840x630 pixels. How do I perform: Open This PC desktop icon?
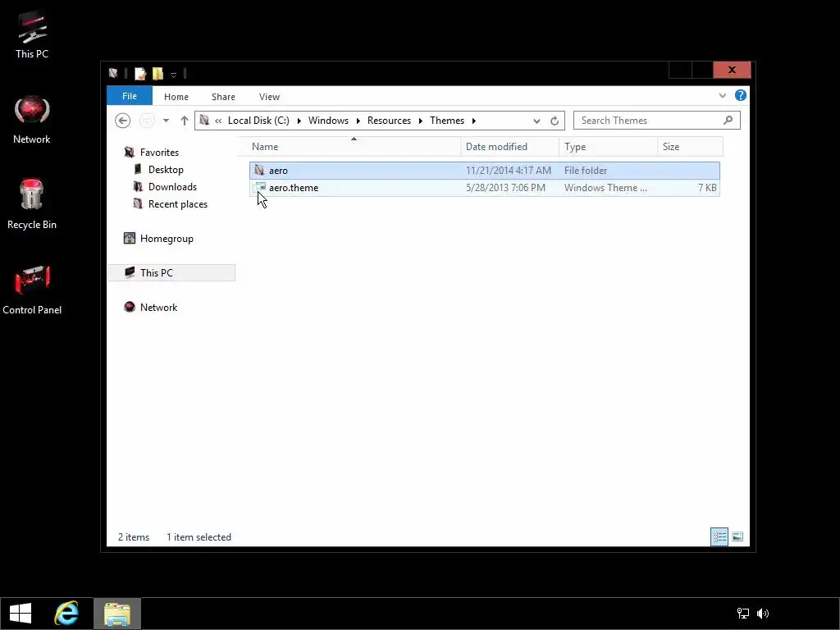[x=32, y=34]
